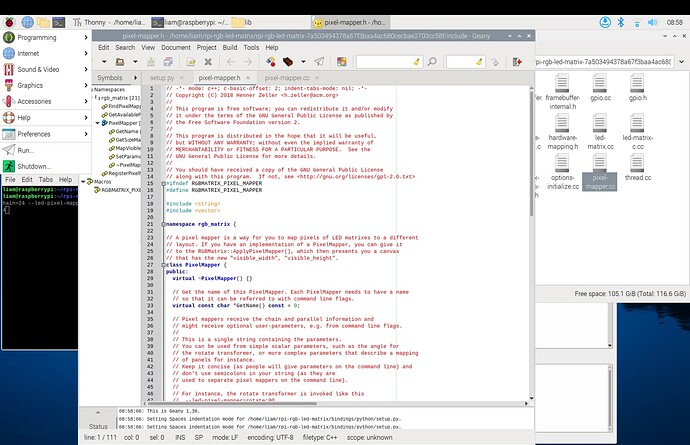Close the pixel-mapper.h tab
Viewport: 690px width, 445px height.
click(248, 78)
